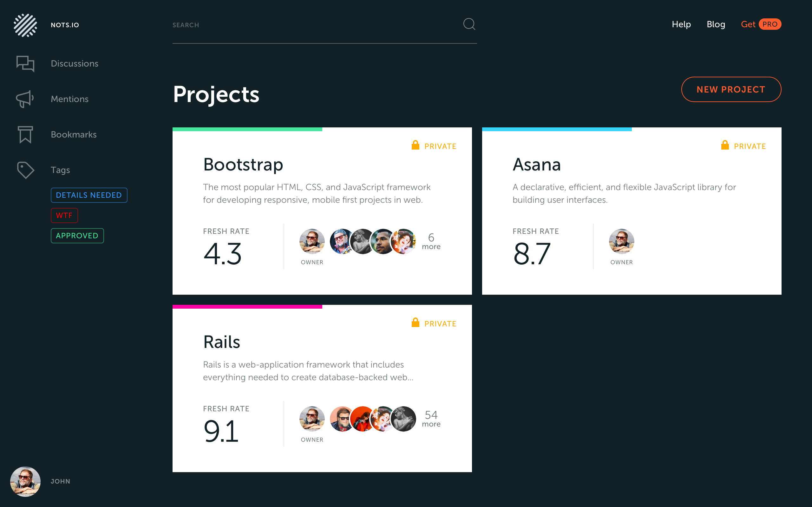The height and width of the screenshot is (507, 812).
Task: Click the Asana card's private lock icon
Action: click(x=725, y=145)
